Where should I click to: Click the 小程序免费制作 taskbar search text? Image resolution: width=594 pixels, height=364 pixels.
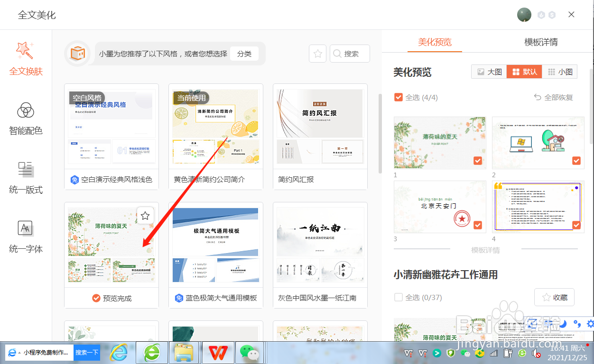46,353
